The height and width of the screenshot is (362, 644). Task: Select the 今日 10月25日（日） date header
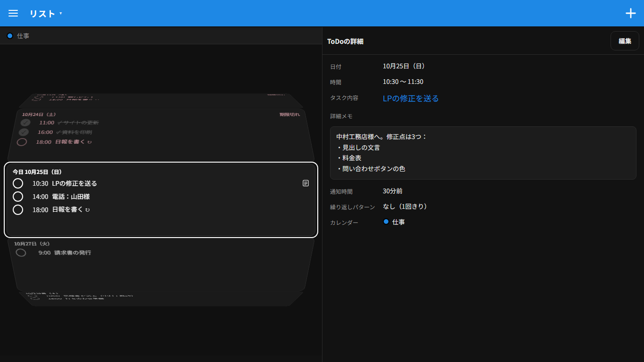(37, 172)
